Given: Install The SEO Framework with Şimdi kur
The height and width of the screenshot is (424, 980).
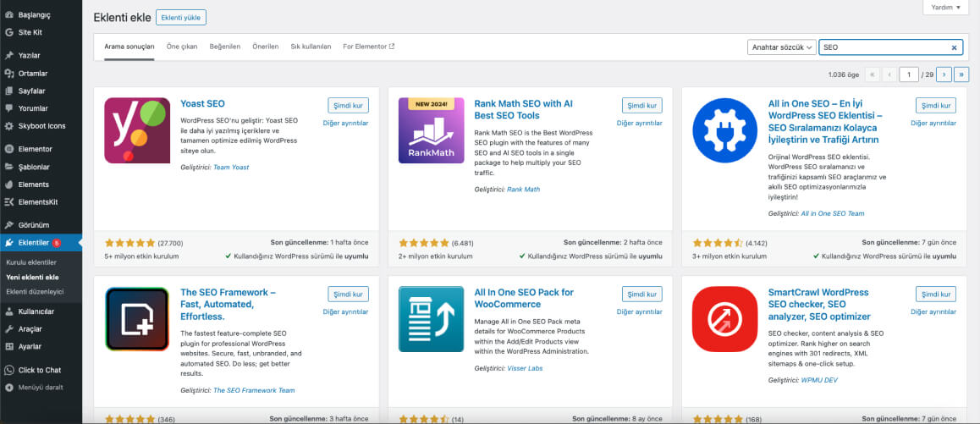Looking at the screenshot, I should pyautogui.click(x=348, y=294).
